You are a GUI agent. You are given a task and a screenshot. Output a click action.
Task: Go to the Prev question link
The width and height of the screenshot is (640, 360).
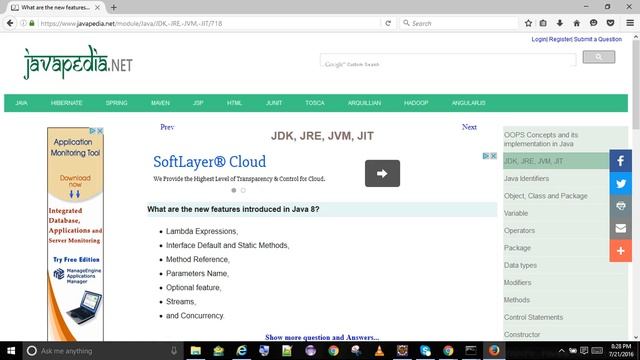click(167, 127)
